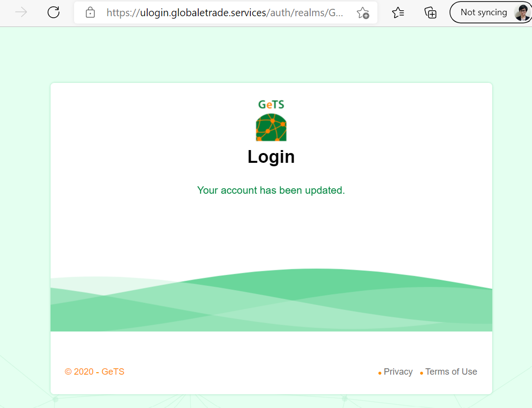This screenshot has width=532, height=408.
Task: Click the orange bullet before Terms of Use
Action: coord(422,373)
